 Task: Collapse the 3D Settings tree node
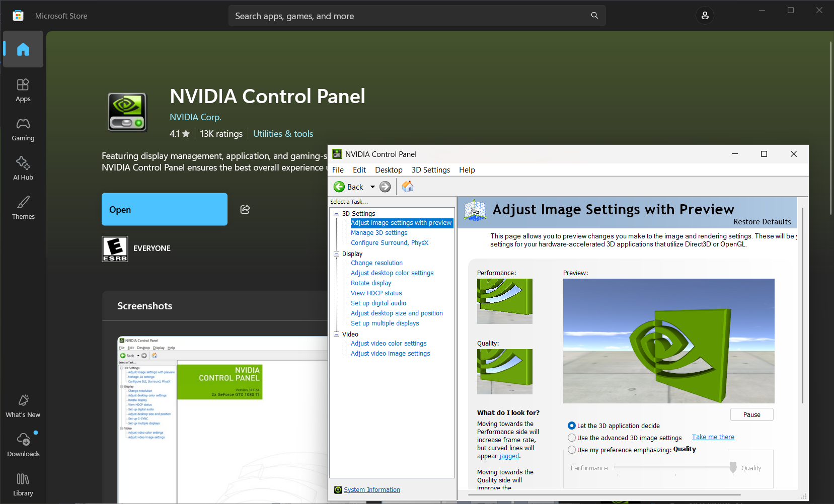(337, 213)
